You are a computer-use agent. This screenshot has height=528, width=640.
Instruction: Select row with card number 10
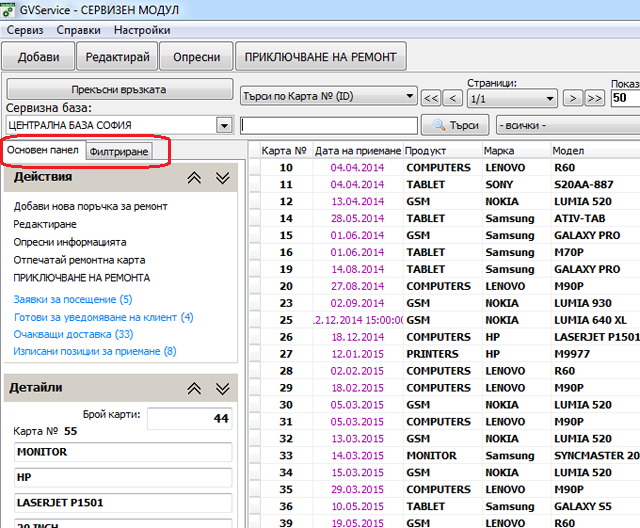click(444, 168)
